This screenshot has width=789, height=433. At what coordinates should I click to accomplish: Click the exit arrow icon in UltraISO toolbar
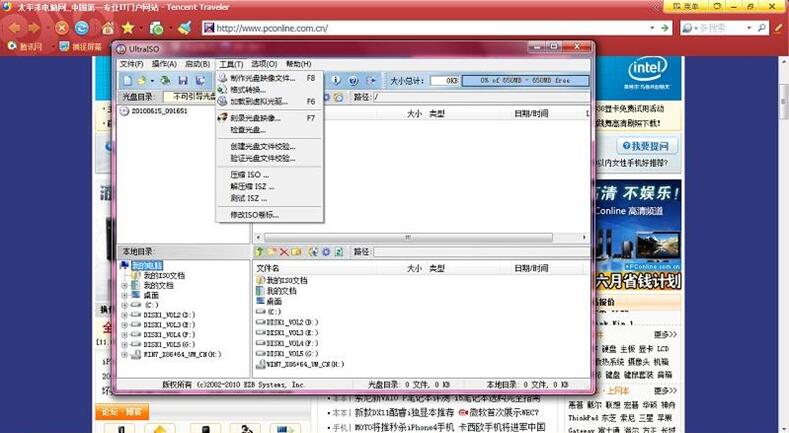click(x=371, y=80)
